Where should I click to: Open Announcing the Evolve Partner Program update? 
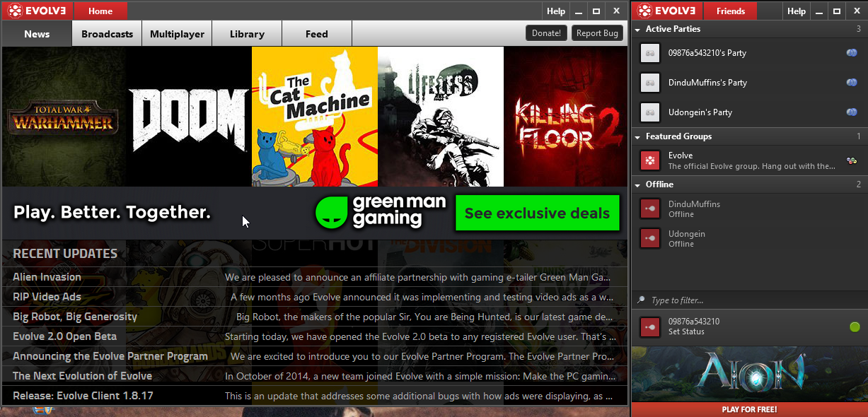click(315, 356)
